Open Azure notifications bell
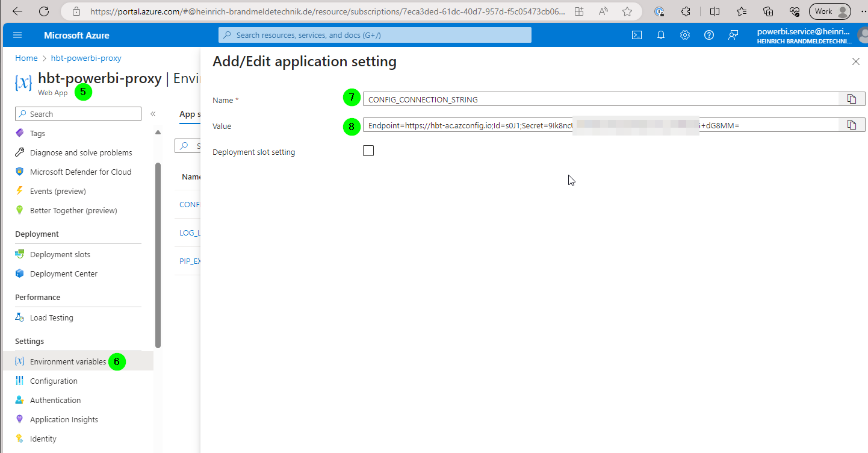This screenshot has height=453, width=868. [x=660, y=35]
